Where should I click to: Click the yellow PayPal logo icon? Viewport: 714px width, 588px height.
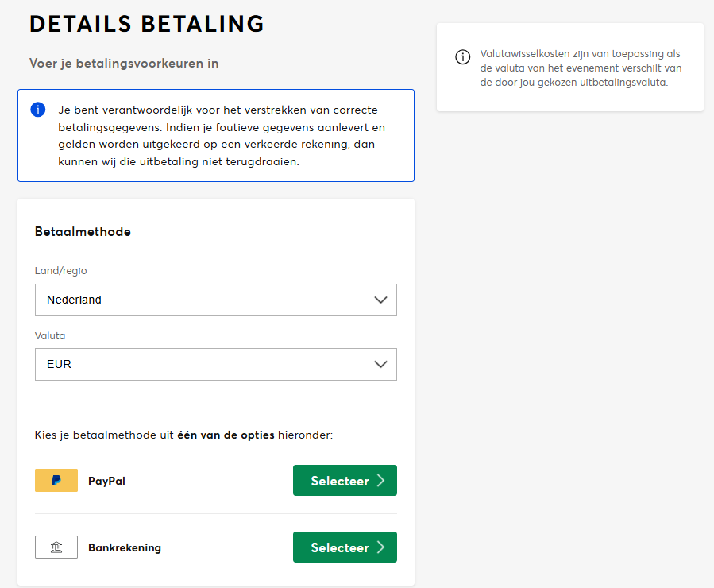(x=56, y=481)
